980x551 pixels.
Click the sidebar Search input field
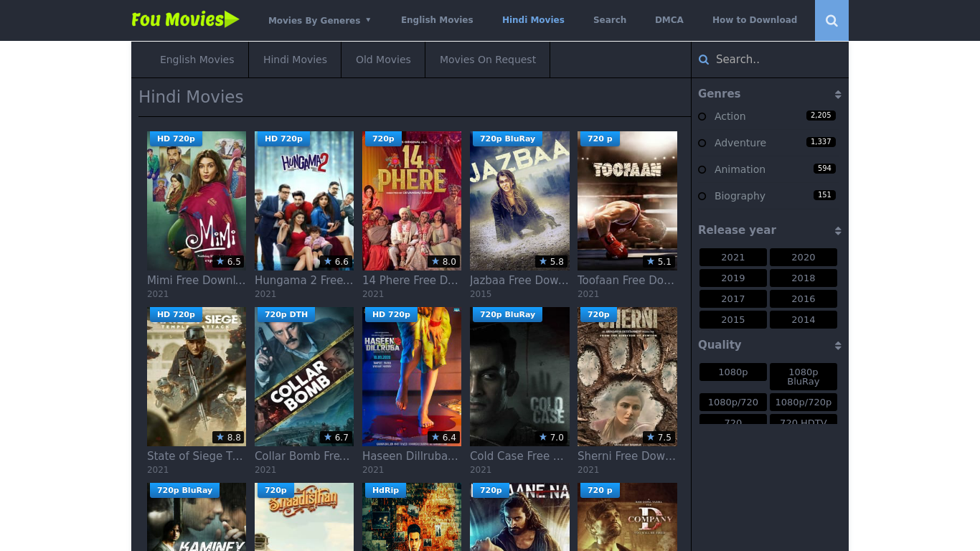click(x=768, y=60)
